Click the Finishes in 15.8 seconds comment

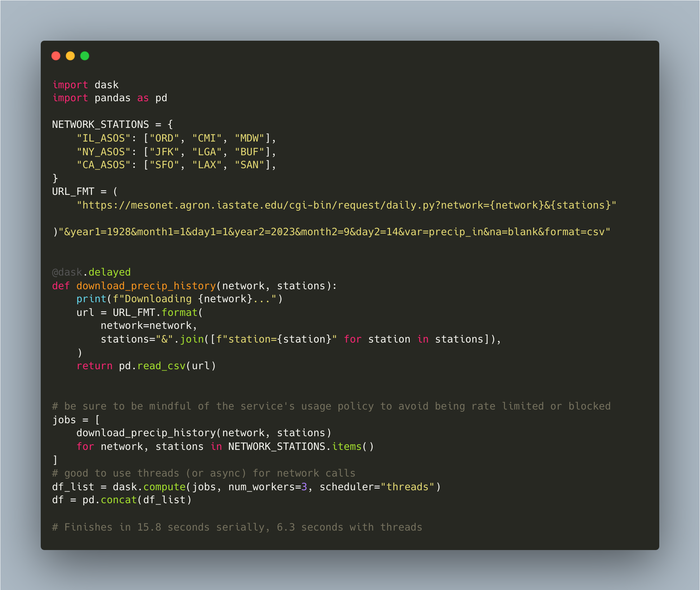coord(237,527)
